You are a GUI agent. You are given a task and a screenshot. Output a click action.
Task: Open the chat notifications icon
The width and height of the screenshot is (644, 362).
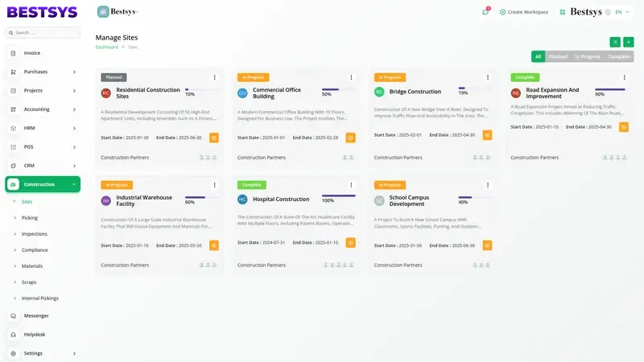(x=485, y=12)
